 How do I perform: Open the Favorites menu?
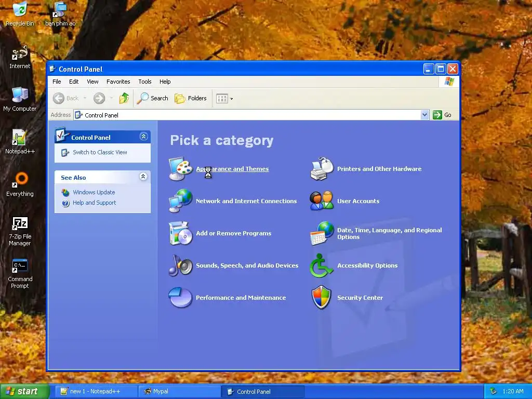[x=118, y=82]
